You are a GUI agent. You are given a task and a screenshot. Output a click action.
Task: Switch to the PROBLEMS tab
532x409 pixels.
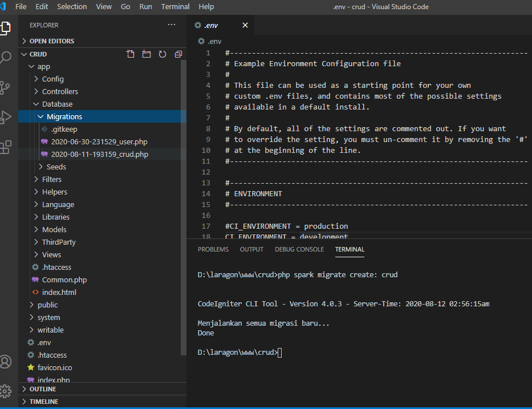(x=213, y=249)
